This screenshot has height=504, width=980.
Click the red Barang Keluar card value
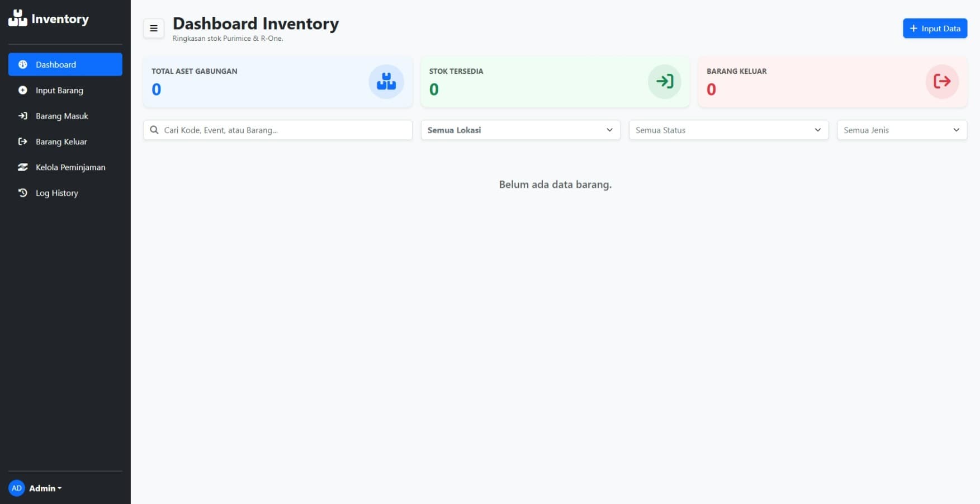[x=711, y=89]
